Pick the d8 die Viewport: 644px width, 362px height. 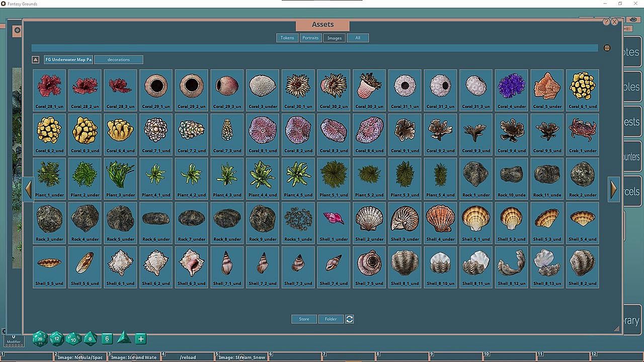tap(90, 338)
